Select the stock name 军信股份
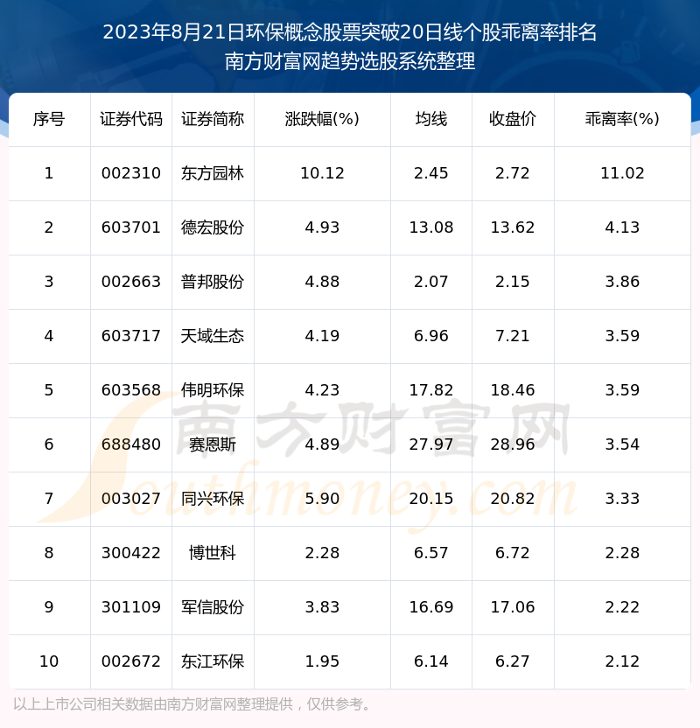Image resolution: width=700 pixels, height=728 pixels. [x=213, y=608]
